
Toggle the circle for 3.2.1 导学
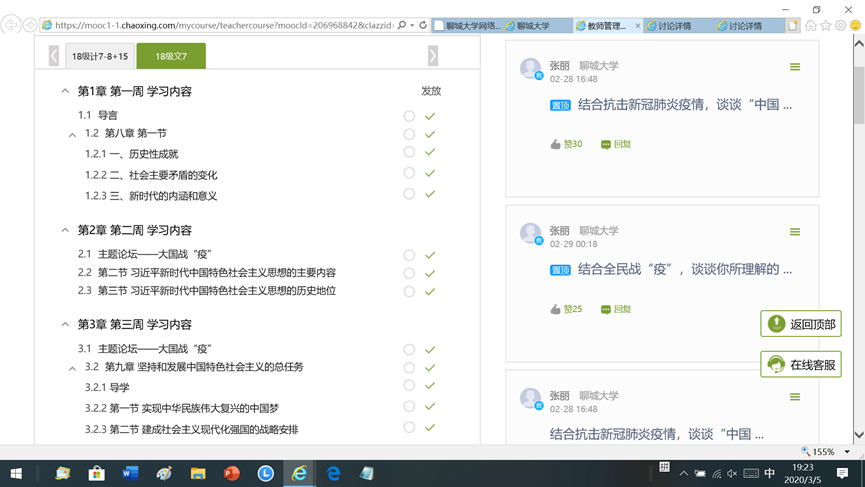click(409, 385)
